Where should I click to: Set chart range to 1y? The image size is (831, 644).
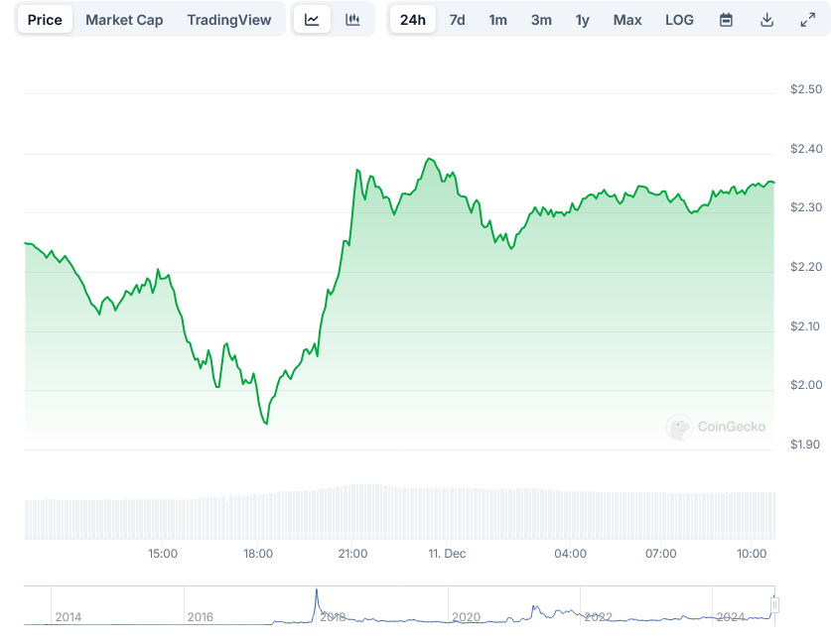[583, 20]
